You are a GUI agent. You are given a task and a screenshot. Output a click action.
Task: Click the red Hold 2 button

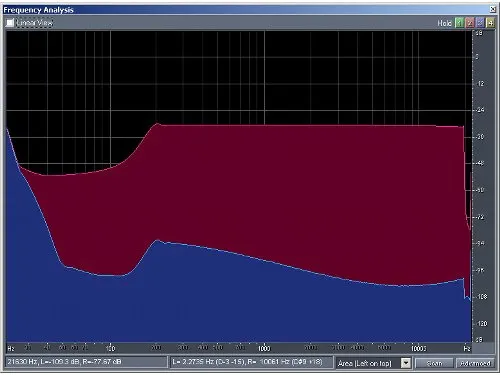pyautogui.click(x=470, y=23)
